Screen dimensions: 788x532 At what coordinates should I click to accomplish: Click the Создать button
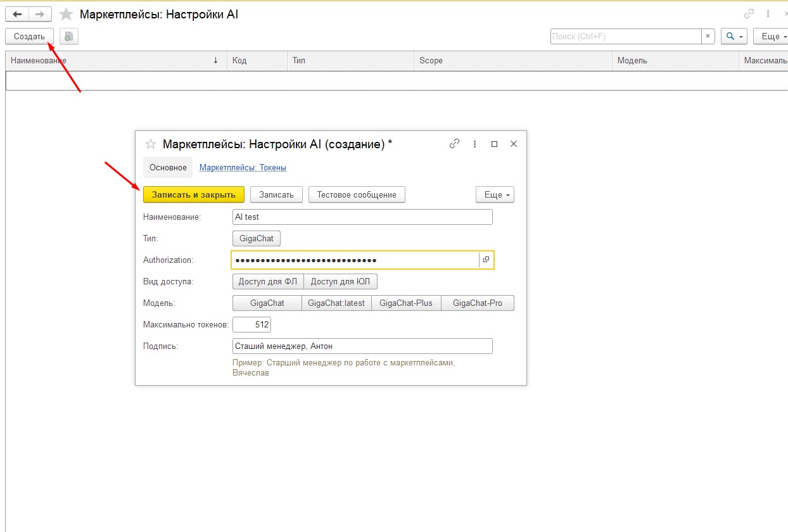29,36
